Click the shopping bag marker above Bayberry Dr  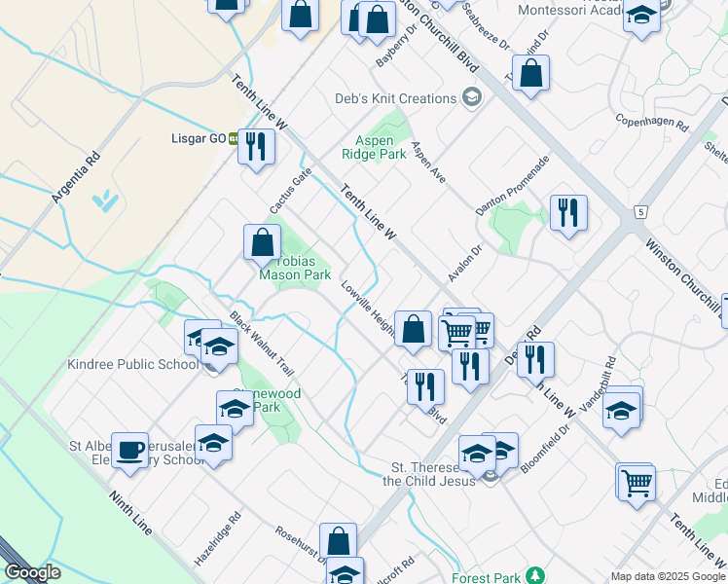(x=377, y=20)
